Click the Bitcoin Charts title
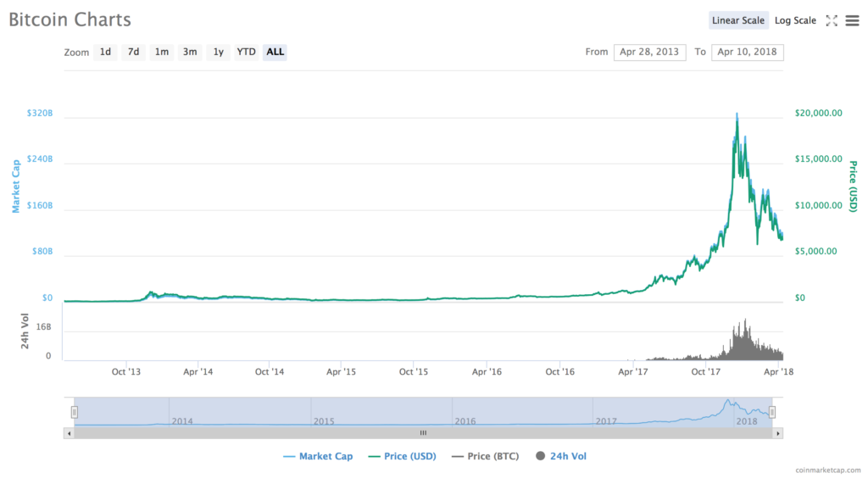 (x=70, y=20)
